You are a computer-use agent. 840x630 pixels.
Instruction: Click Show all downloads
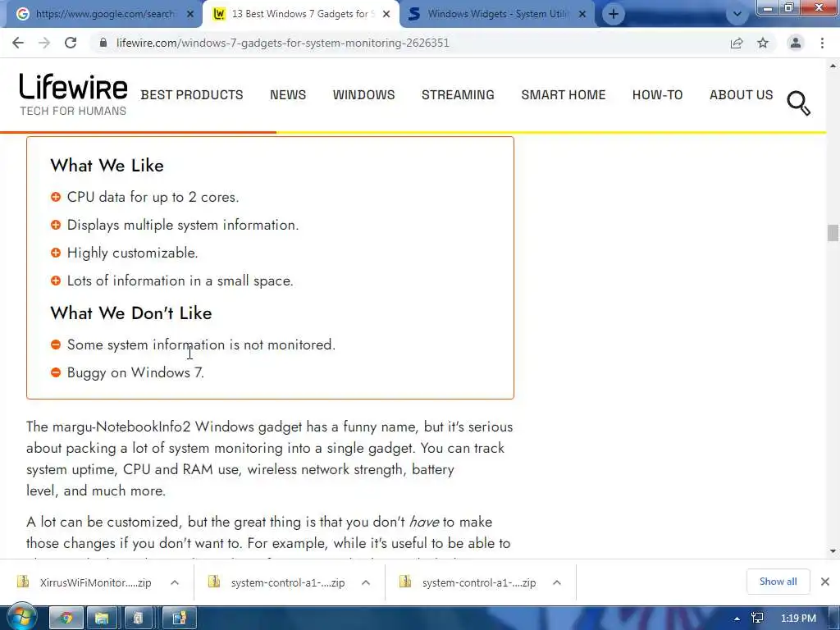pos(778,582)
